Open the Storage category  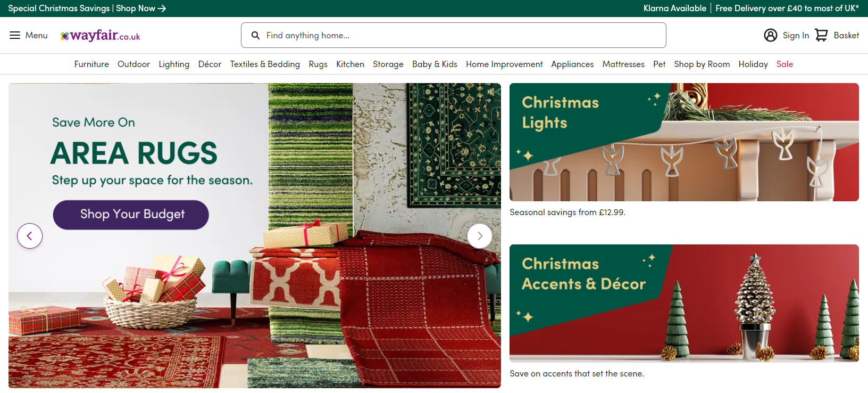388,64
